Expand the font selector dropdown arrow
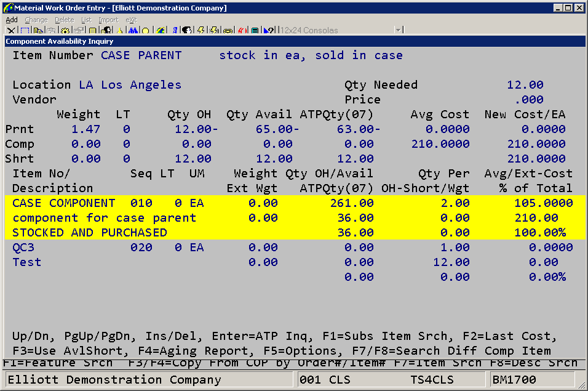This screenshot has height=391, width=588. click(399, 30)
